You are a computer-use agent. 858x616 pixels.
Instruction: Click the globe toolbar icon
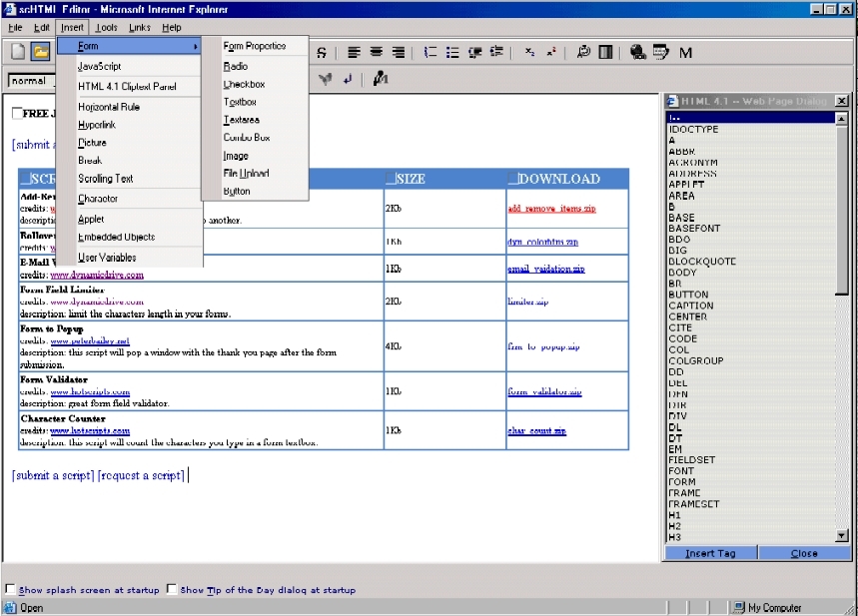coord(638,53)
